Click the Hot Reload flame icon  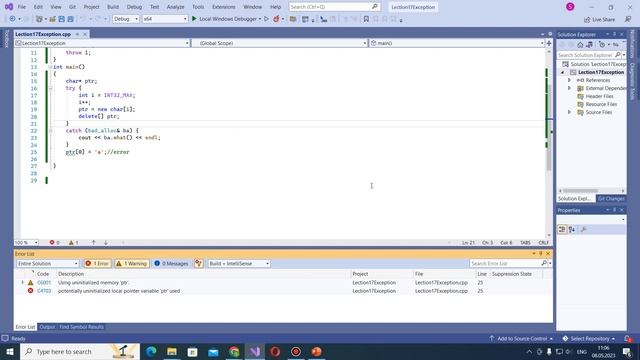(x=276, y=19)
